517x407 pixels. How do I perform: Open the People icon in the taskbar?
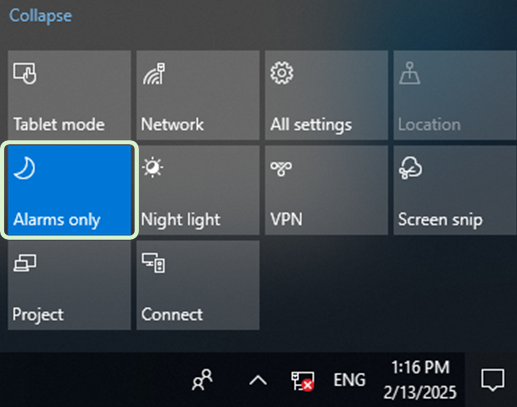tap(202, 380)
